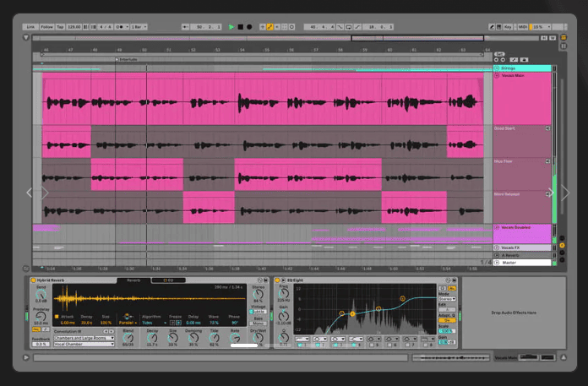Disable EQ Eight filter band 1 checkbox
The width and height of the screenshot is (588, 386).
300,345
